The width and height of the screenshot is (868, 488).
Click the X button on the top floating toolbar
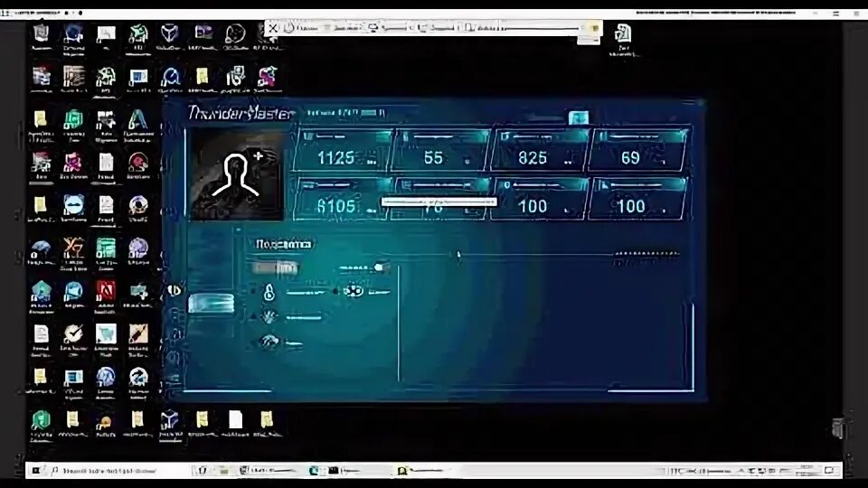tap(273, 28)
